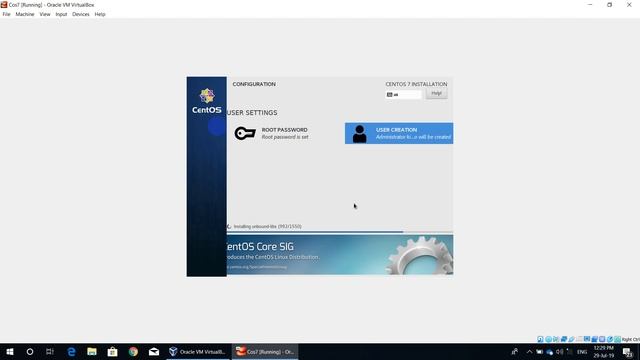The width and height of the screenshot is (640, 360).
Task: Open the Action Center notifications icon
Action: tap(627, 351)
